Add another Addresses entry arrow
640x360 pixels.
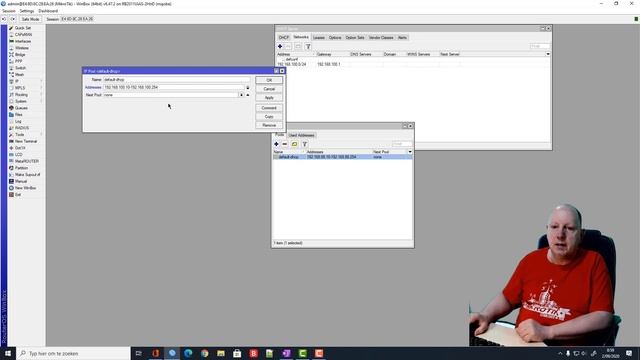point(248,88)
